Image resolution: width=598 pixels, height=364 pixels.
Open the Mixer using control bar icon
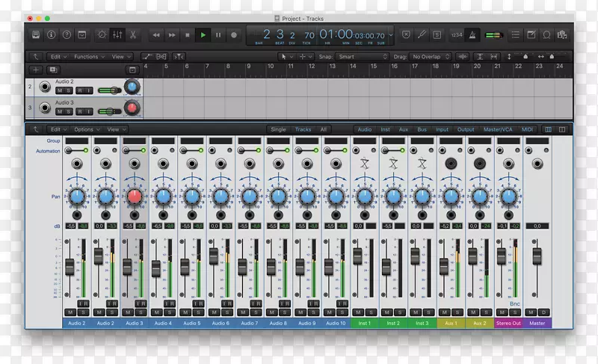pyautogui.click(x=117, y=34)
